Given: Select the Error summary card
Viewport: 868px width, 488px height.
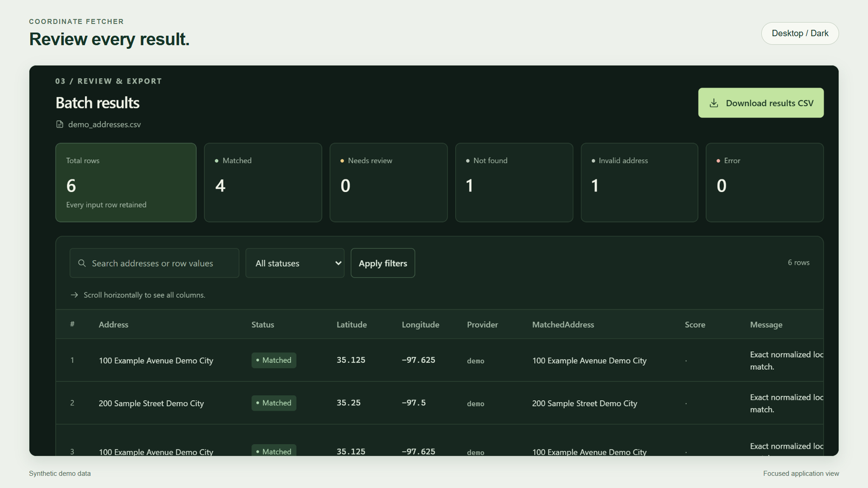Looking at the screenshot, I should [764, 182].
